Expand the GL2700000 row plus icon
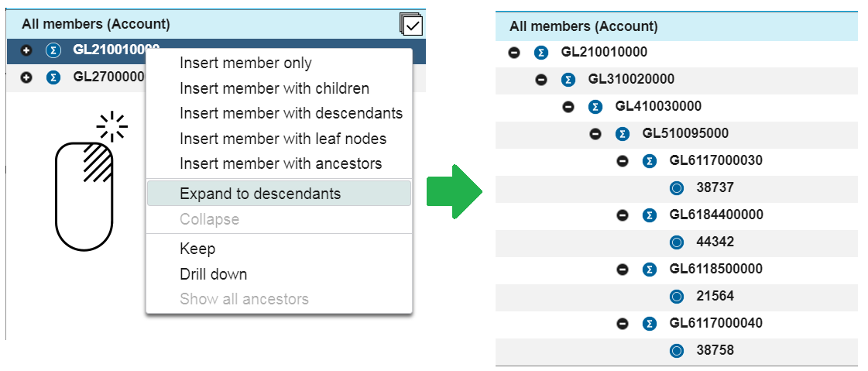This screenshot has width=868, height=371. (26, 77)
